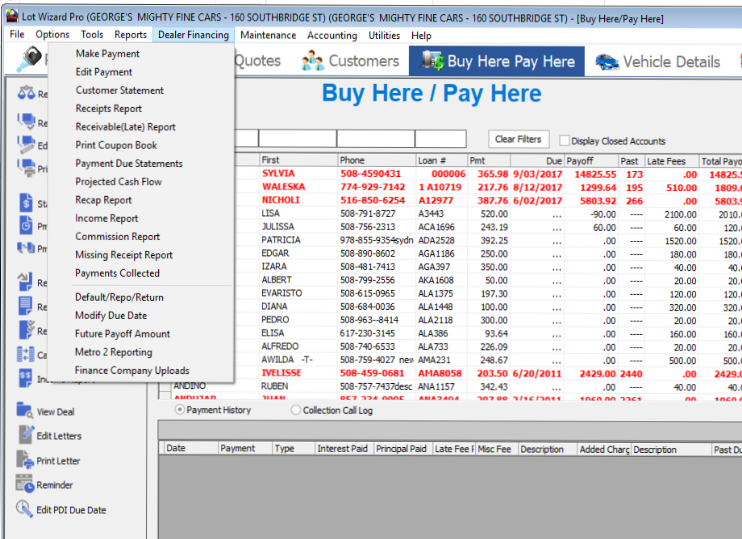This screenshot has width=742, height=539.
Task: Open the Help menu
Action: pyautogui.click(x=421, y=35)
